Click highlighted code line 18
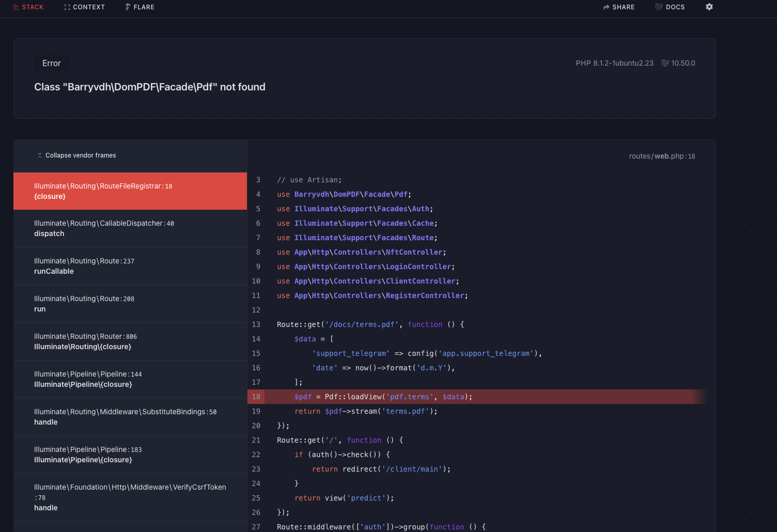Viewport: 777px width, 532px height. pyautogui.click(x=383, y=397)
